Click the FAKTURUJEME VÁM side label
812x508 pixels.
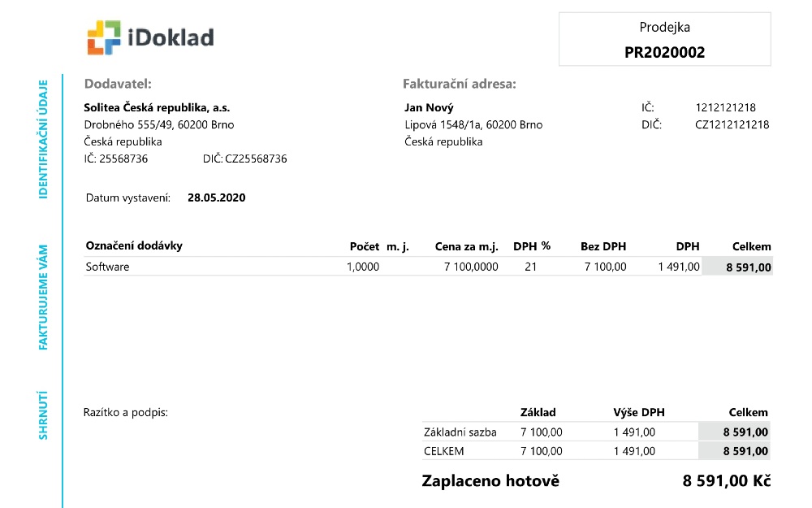[x=44, y=297]
